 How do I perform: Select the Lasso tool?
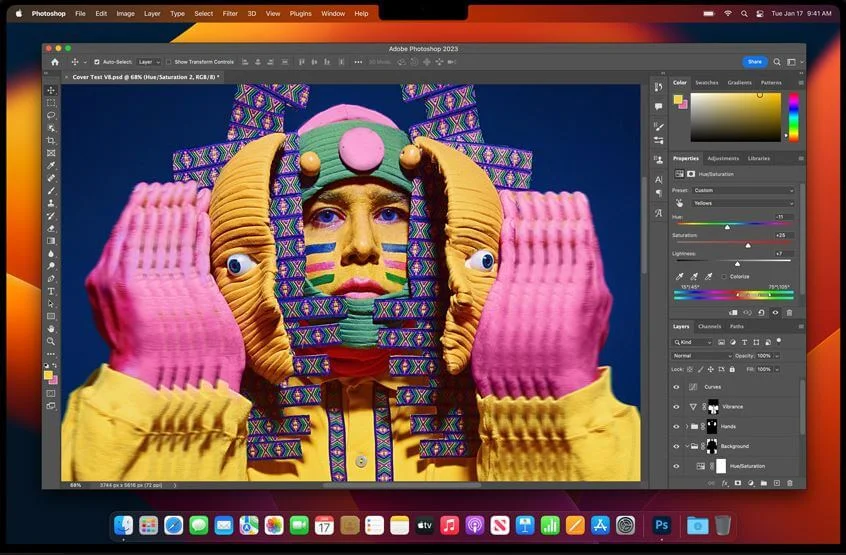[51, 115]
